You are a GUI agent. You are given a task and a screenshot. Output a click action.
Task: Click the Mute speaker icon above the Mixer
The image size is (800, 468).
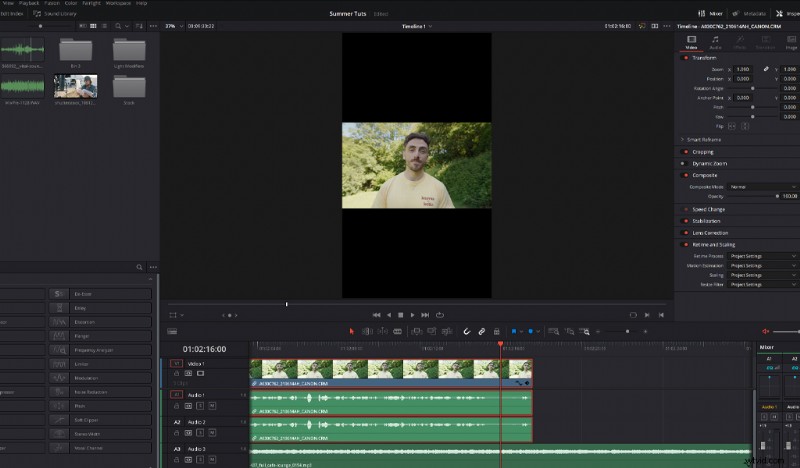tap(765, 331)
